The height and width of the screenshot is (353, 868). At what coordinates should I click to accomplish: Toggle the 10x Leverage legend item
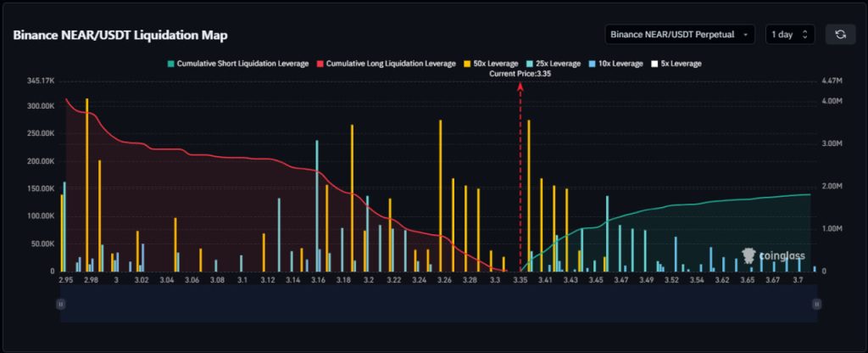point(615,64)
